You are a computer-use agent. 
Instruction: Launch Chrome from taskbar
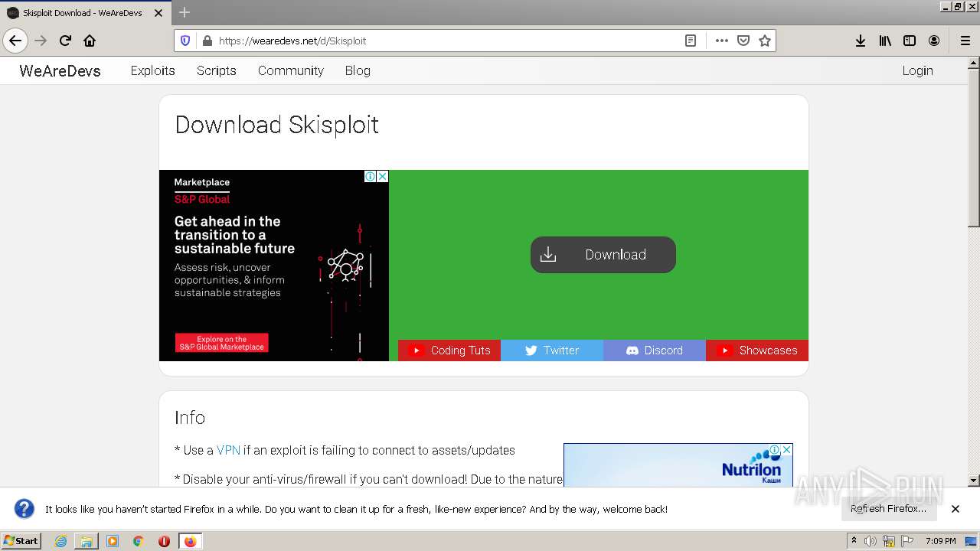[x=138, y=541]
